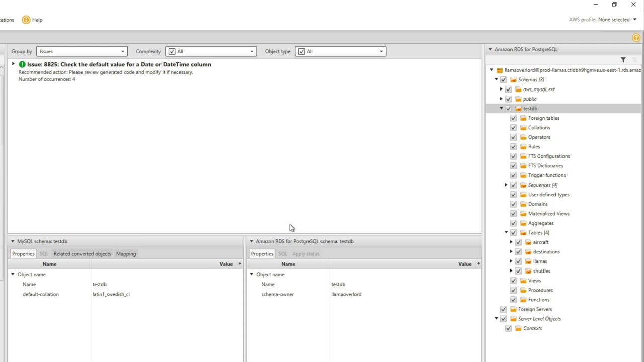Collapse the Tables [4] node
Screen dimensions: 644x362
pos(506,233)
